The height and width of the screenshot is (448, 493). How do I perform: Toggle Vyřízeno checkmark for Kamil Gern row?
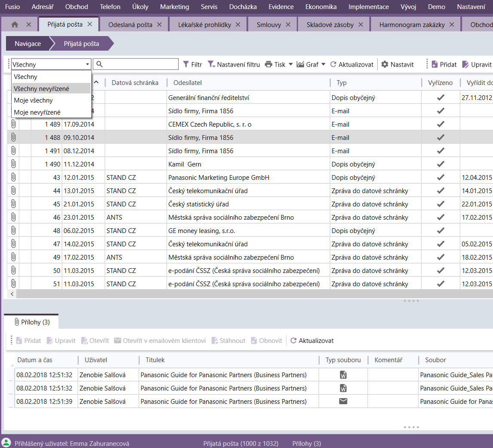[440, 164]
